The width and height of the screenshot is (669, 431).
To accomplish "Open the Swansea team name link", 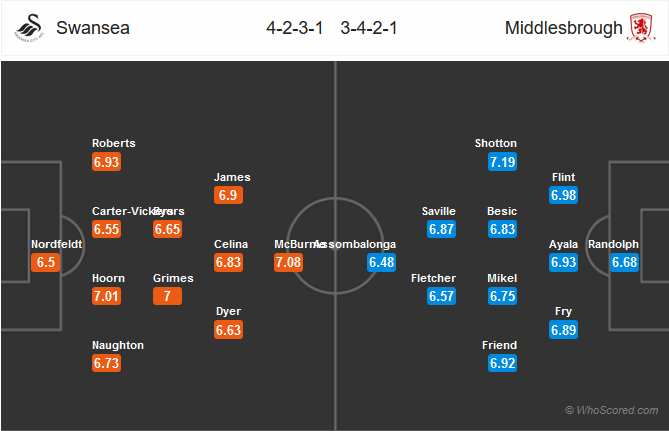I will 93,28.
